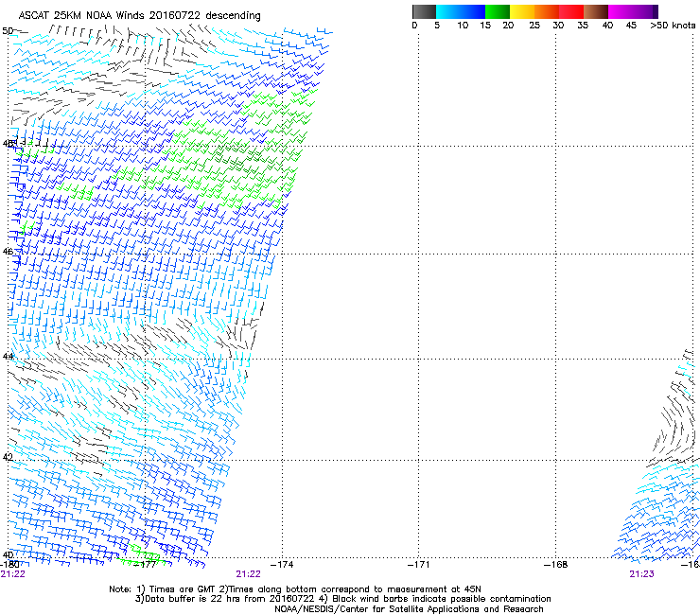
Task: Click the note 'Times are GMT'
Action: 182,589
